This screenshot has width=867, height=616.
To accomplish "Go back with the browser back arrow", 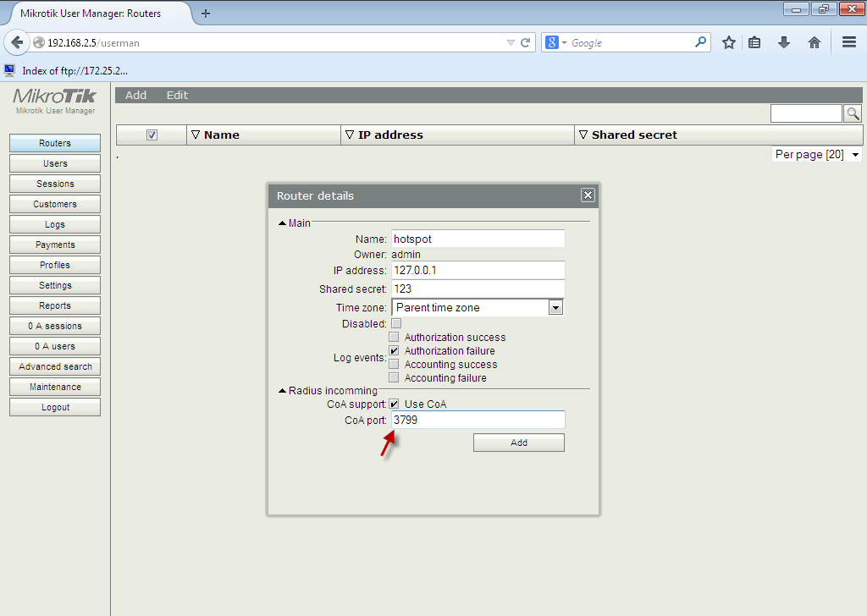I will click(x=17, y=42).
